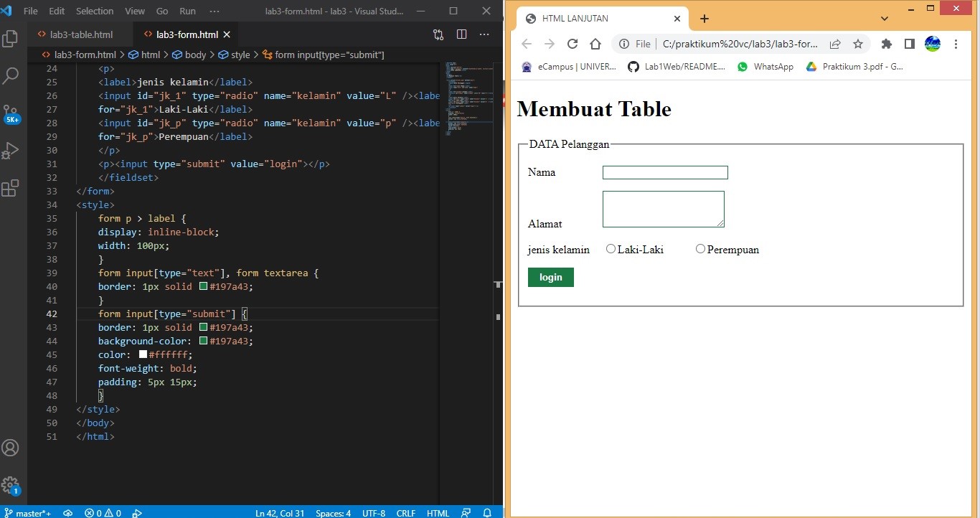Open the Chrome tab search dropdown
The width and height of the screenshot is (980, 518).
(x=885, y=19)
